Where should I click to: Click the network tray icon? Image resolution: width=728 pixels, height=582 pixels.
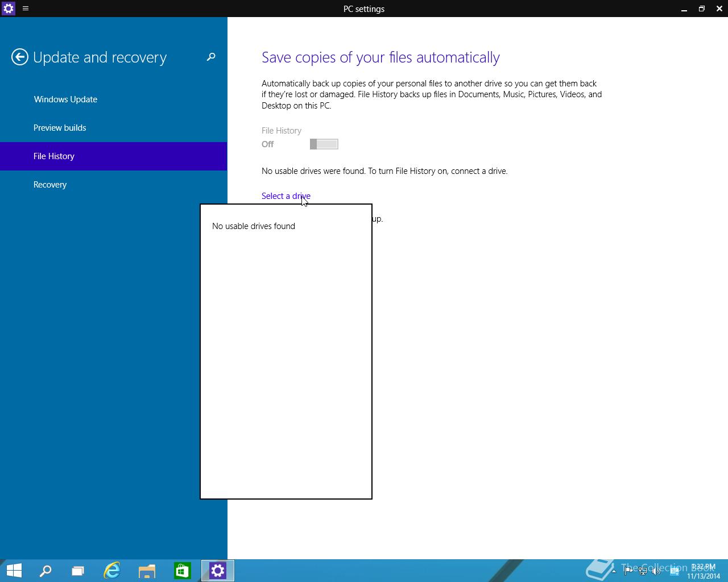click(643, 571)
